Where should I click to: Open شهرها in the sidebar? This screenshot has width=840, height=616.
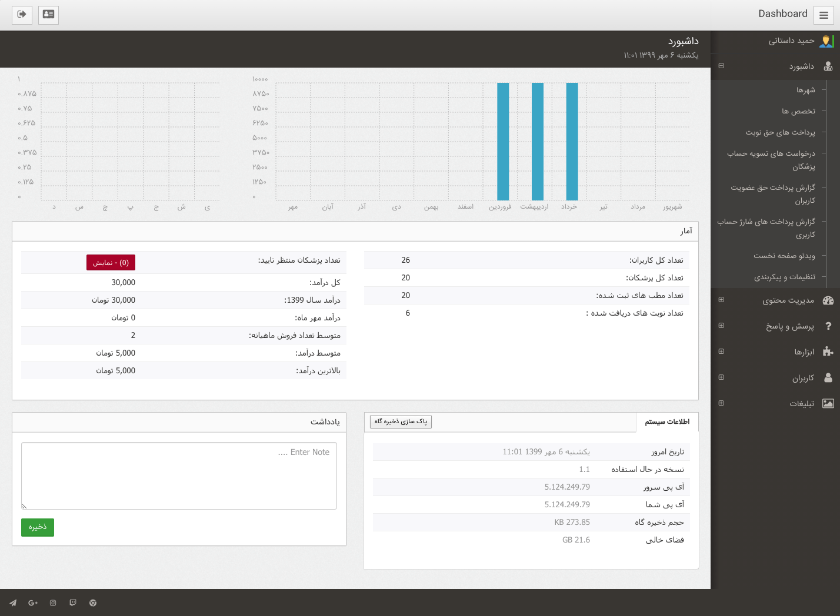coord(805,90)
